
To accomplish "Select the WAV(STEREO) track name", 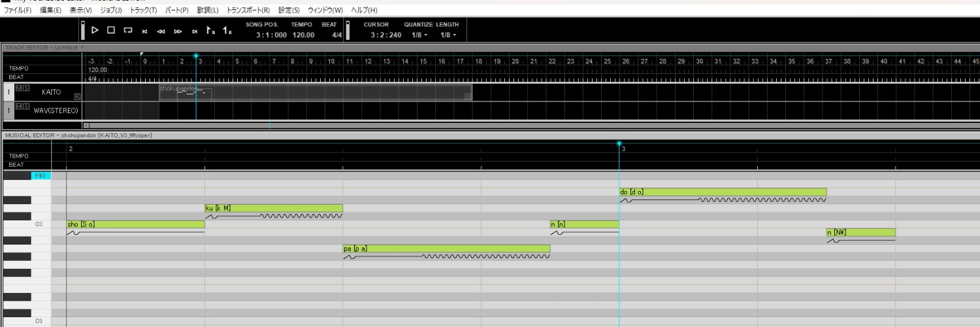I will [56, 111].
